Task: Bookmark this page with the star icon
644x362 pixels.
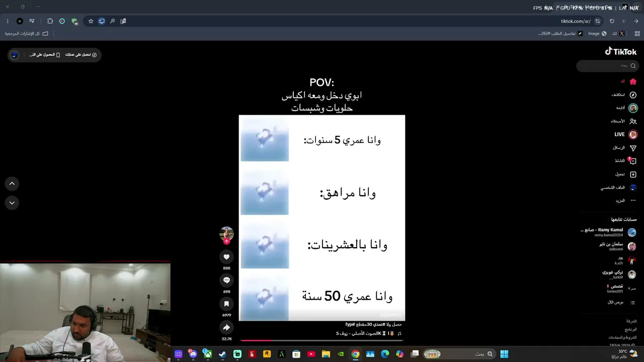Action: [91, 21]
